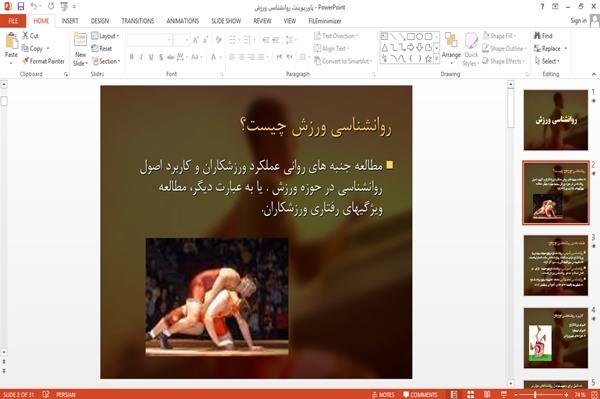Open Notes pane from status bar
The image size is (600, 399).
click(383, 394)
